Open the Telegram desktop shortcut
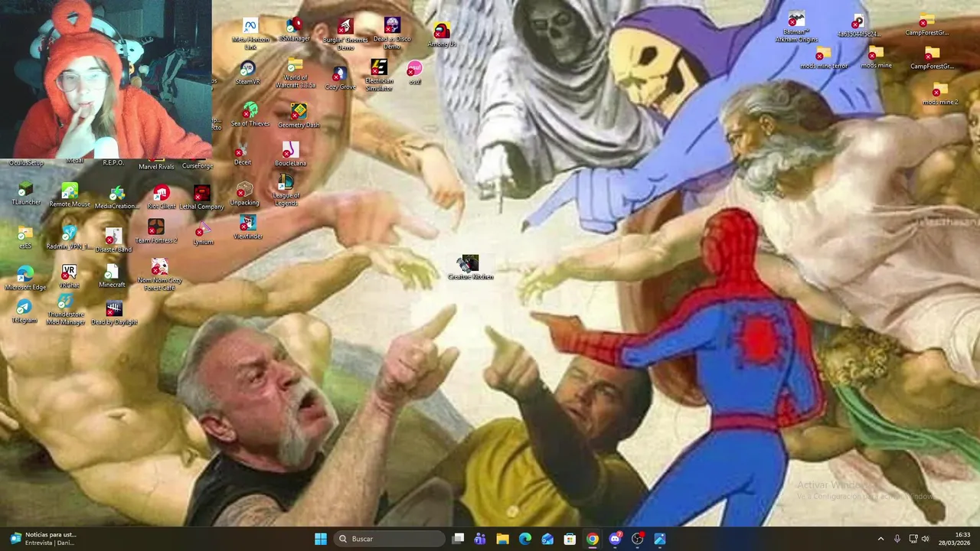 click(x=24, y=312)
